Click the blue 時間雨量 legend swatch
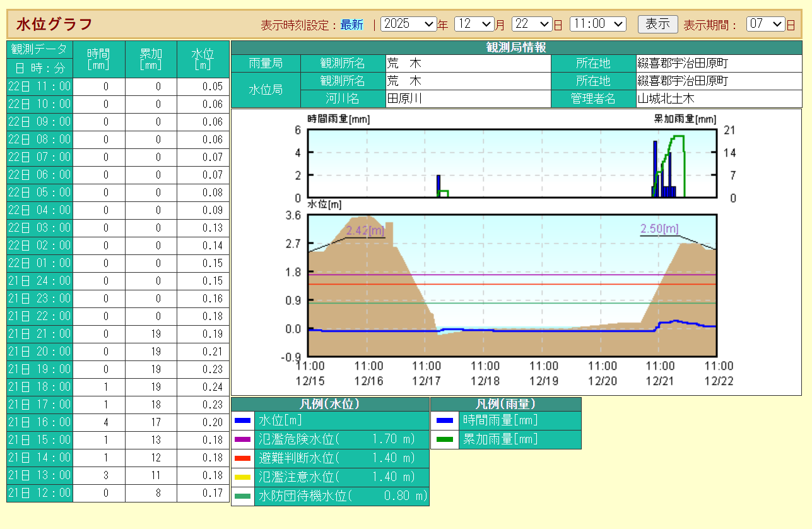812x529 pixels. click(445, 420)
